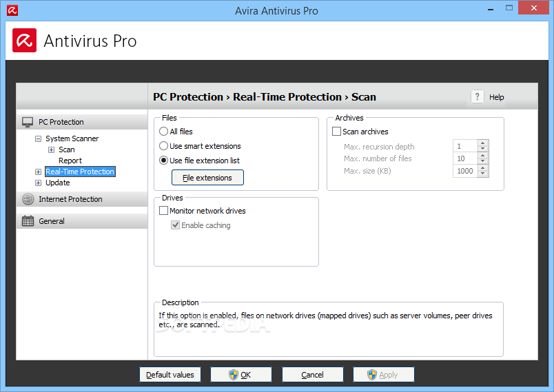Click the Apply button
This screenshot has height=392, width=554.
[384, 375]
